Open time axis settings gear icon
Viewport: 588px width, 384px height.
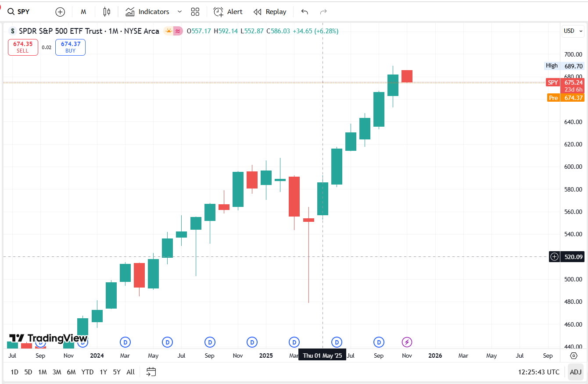point(574,356)
